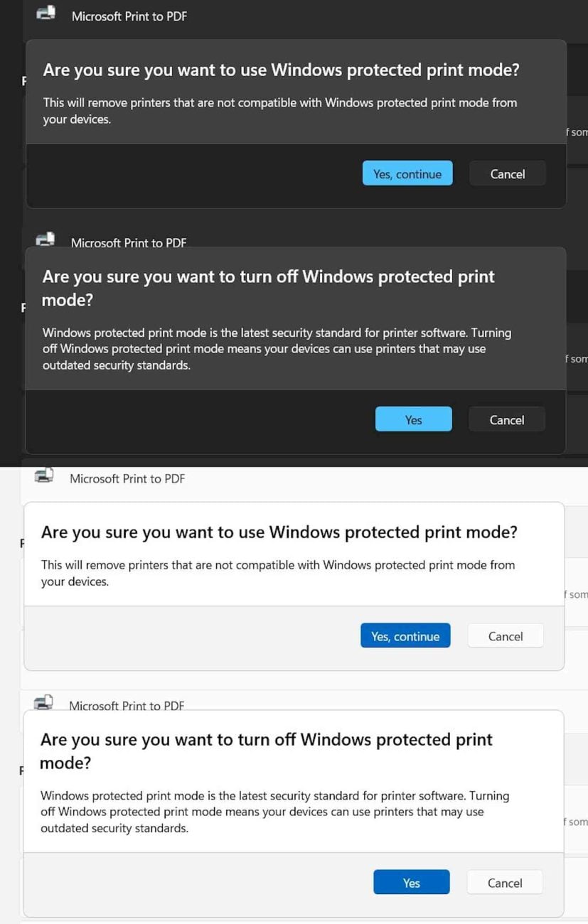This screenshot has width=588, height=924.
Task: Click the warning text about outdated security standards
Action: click(277, 348)
